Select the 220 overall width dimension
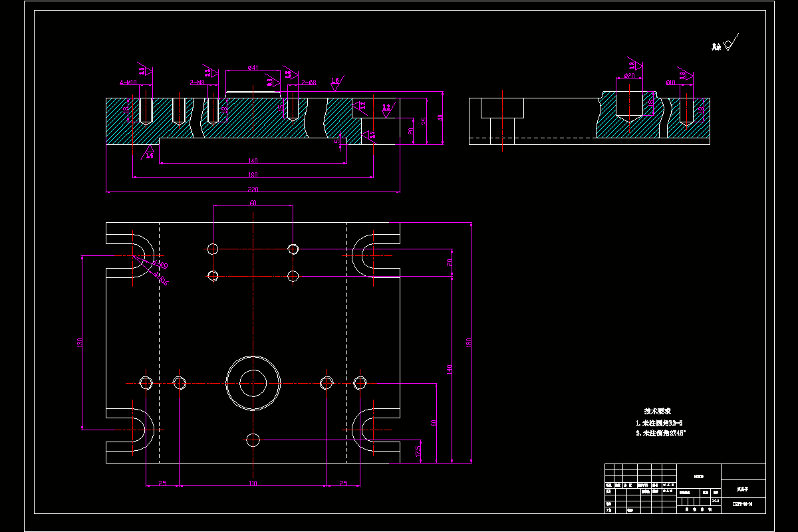The image size is (798, 532). 253,189
